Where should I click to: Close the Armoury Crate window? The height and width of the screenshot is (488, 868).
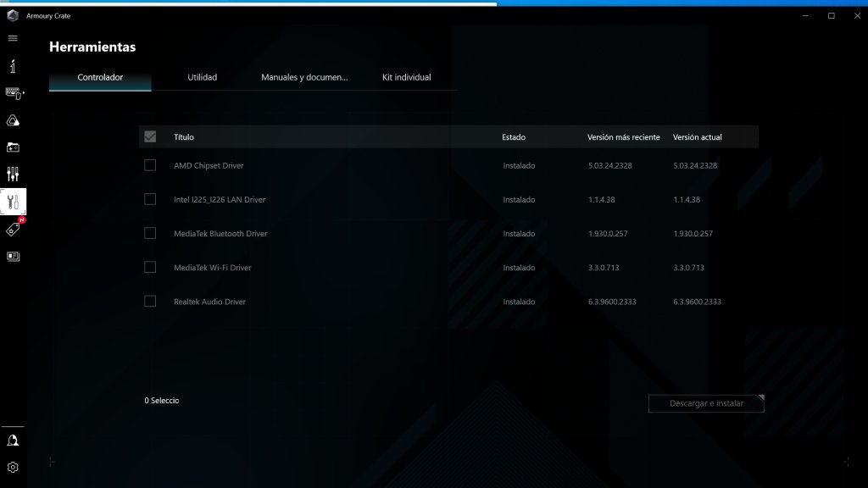[x=857, y=15]
